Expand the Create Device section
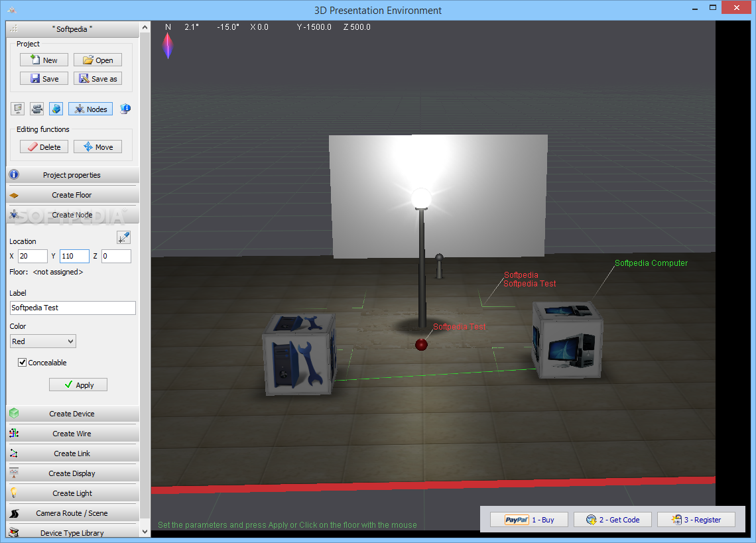This screenshot has width=756, height=543. (x=72, y=414)
